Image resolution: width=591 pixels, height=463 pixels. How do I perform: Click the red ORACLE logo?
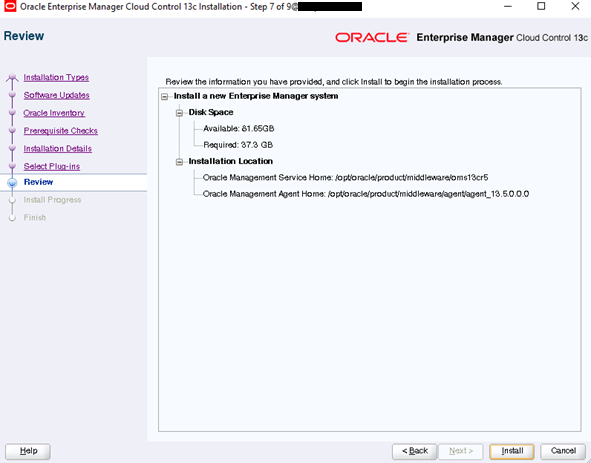pyautogui.click(x=372, y=37)
